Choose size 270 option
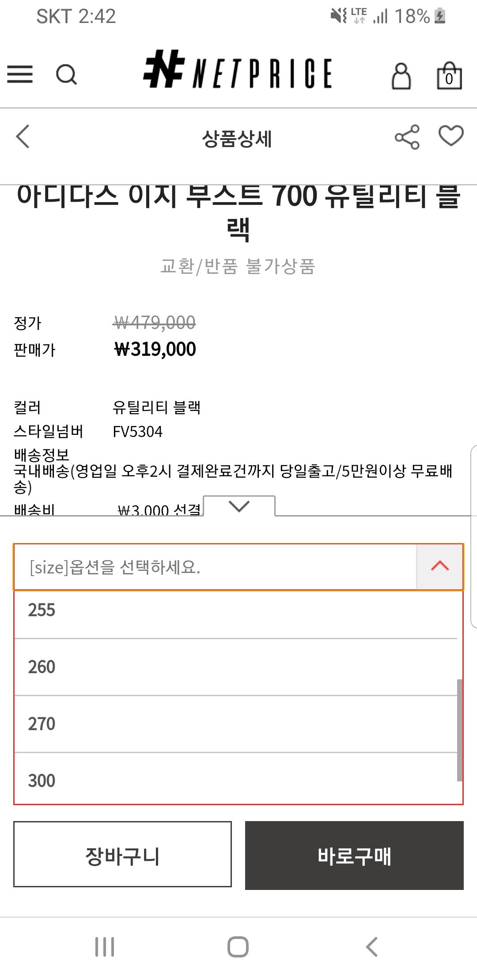 point(236,724)
